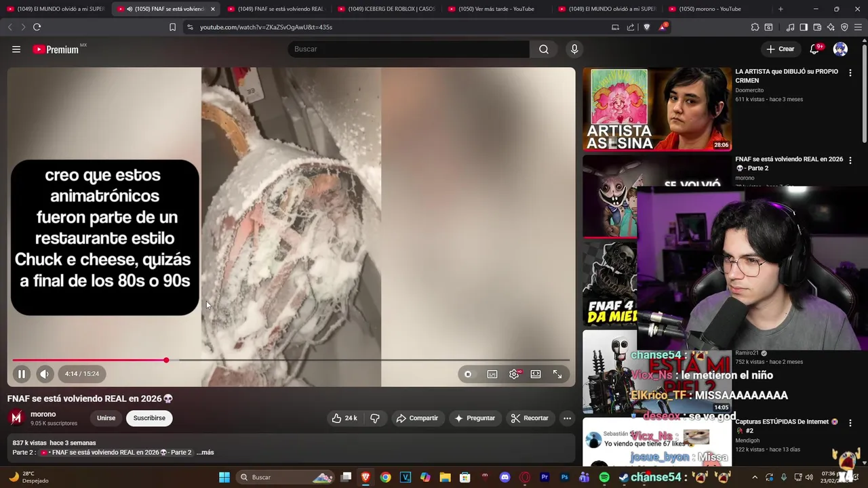Open browser main hamburger menu
868x488 pixels.
pos(858,27)
